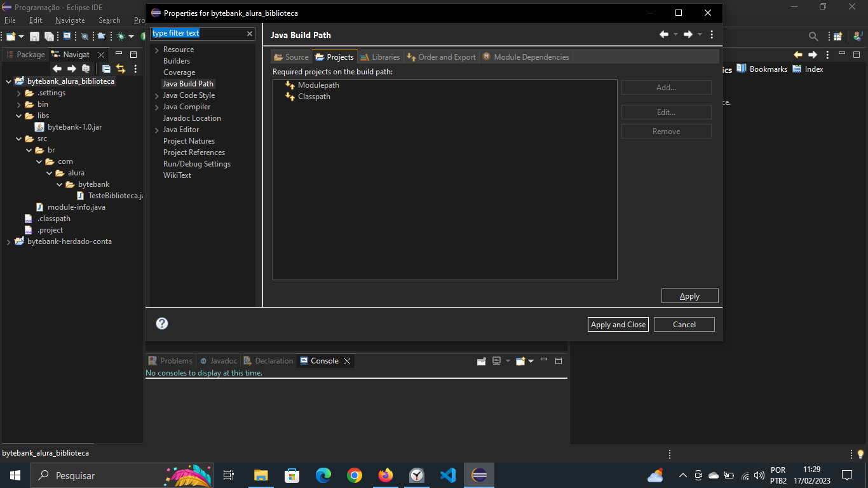
Task: Select Project References entry
Action: (x=194, y=152)
